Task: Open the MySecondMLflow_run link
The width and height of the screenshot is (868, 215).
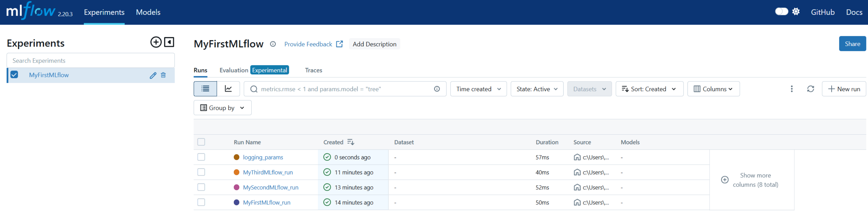Action: [x=271, y=187]
